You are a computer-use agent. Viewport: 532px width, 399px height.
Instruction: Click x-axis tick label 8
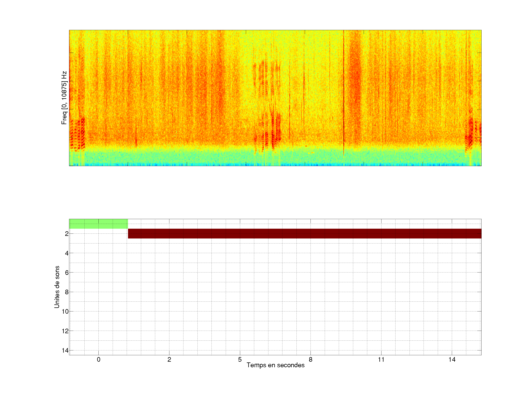[x=311, y=359]
